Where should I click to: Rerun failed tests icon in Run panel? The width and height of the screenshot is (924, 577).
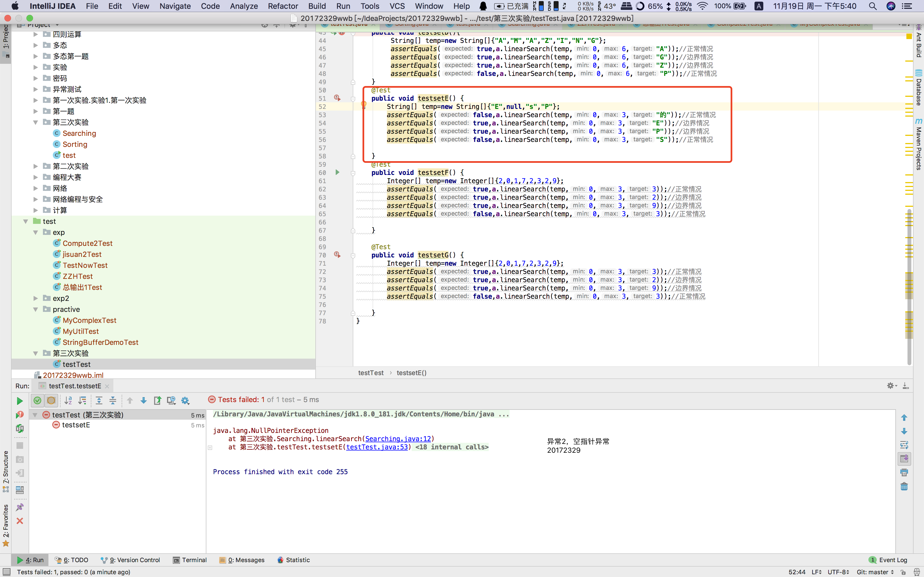[x=20, y=415]
